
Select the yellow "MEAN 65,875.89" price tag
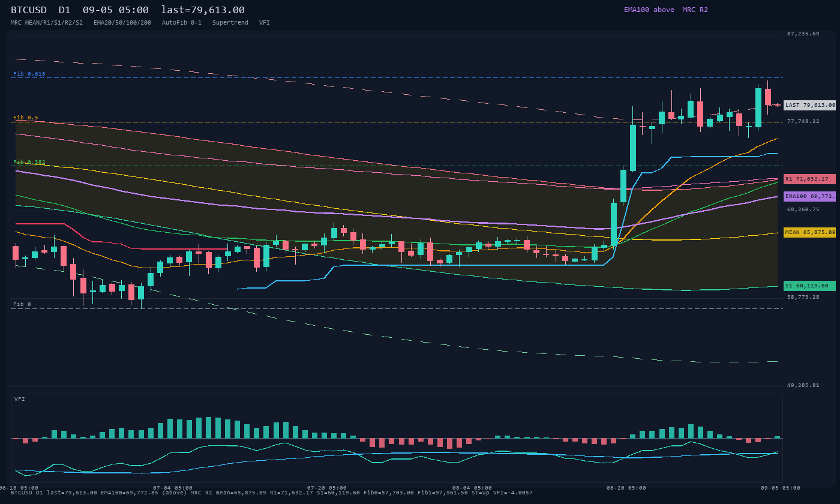click(x=809, y=232)
